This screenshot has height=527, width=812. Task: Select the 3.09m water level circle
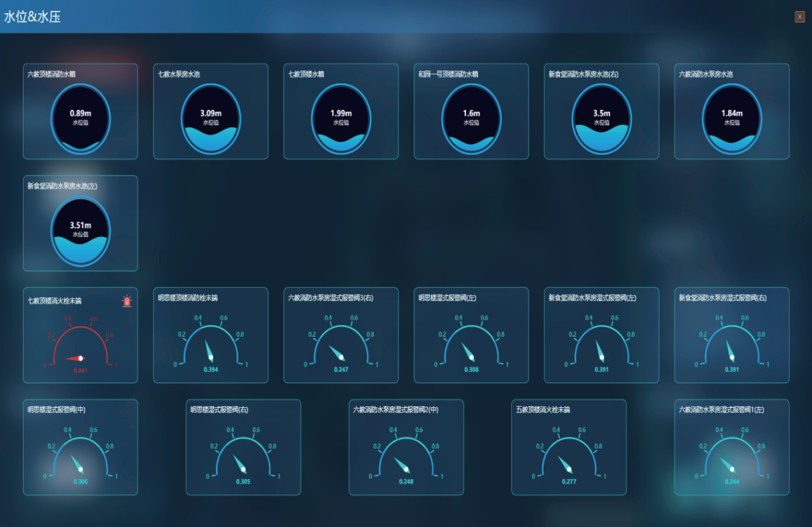[211, 119]
